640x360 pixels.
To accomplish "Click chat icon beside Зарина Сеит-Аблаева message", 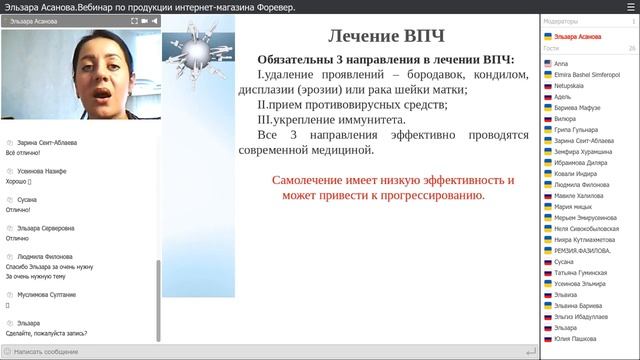I will point(10,143).
